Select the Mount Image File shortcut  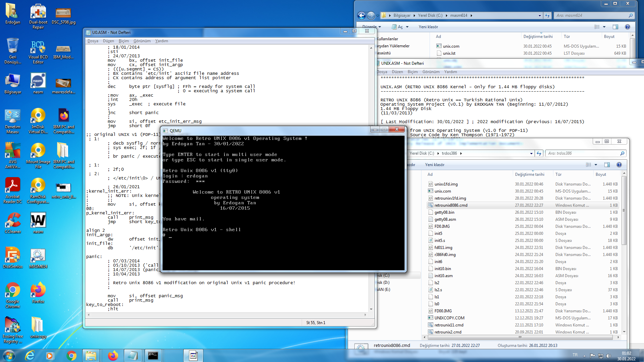coord(38,156)
